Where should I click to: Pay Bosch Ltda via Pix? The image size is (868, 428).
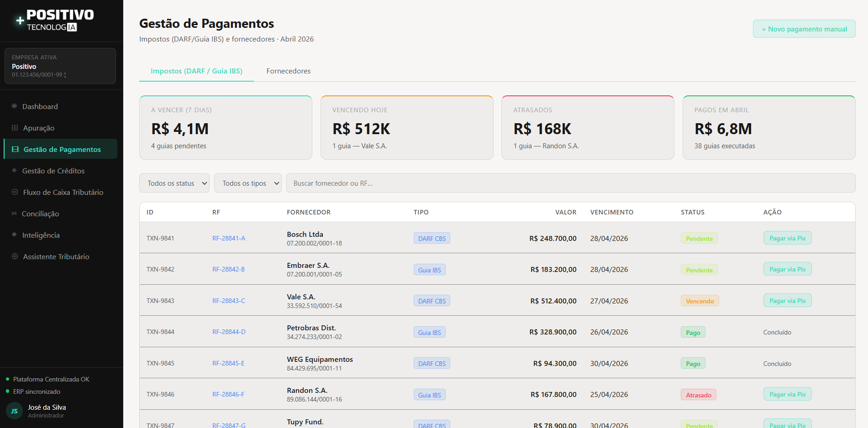[x=788, y=238]
